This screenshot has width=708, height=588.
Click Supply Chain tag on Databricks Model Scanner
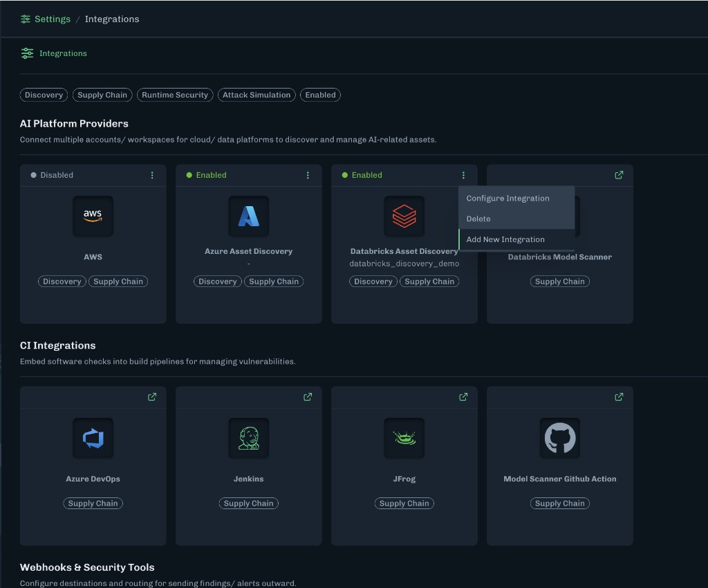point(560,282)
